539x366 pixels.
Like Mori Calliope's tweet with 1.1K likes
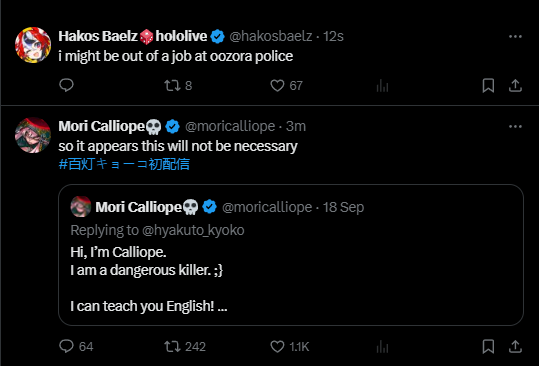[x=290, y=346]
